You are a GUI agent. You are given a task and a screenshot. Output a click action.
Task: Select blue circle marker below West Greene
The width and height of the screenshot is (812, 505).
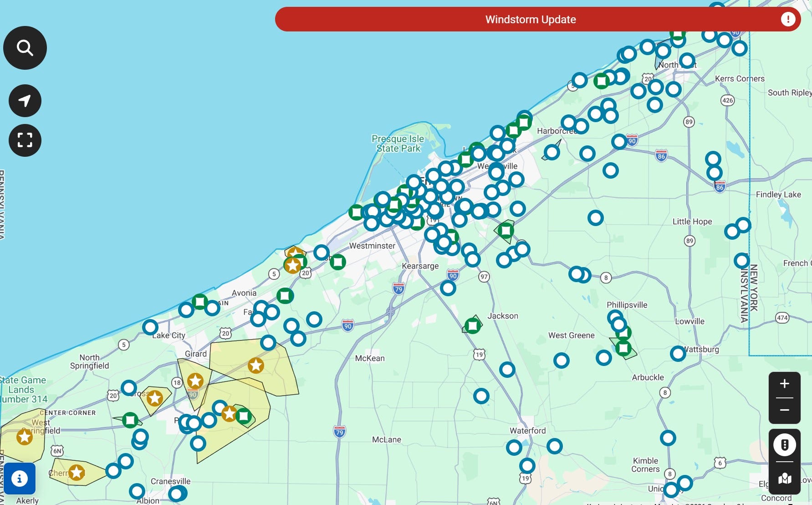[562, 361]
